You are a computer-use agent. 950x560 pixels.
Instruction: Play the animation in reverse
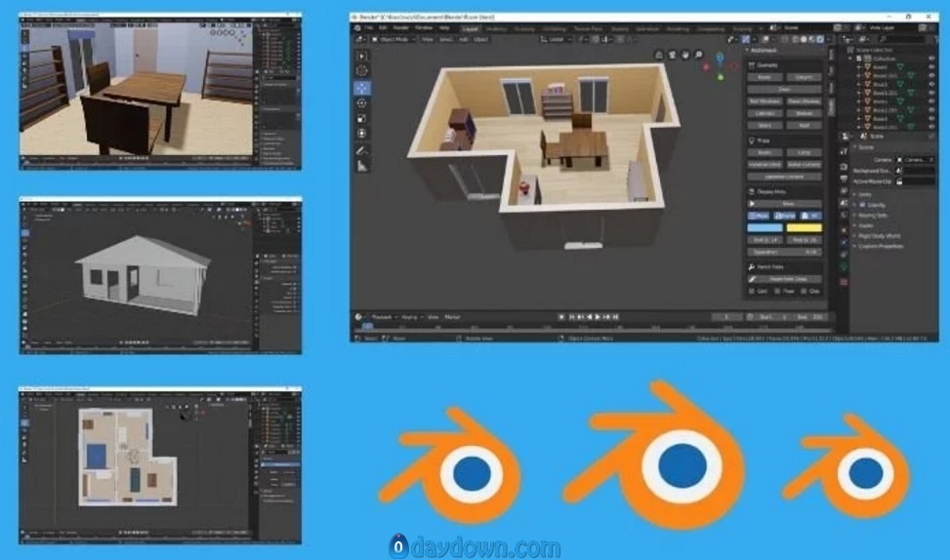pos(590,317)
